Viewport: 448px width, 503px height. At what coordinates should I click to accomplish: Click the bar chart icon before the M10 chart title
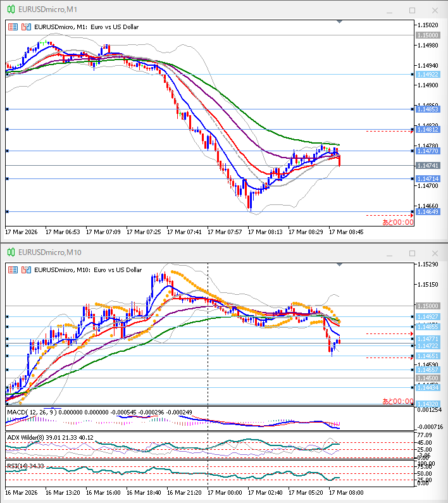tap(13, 270)
